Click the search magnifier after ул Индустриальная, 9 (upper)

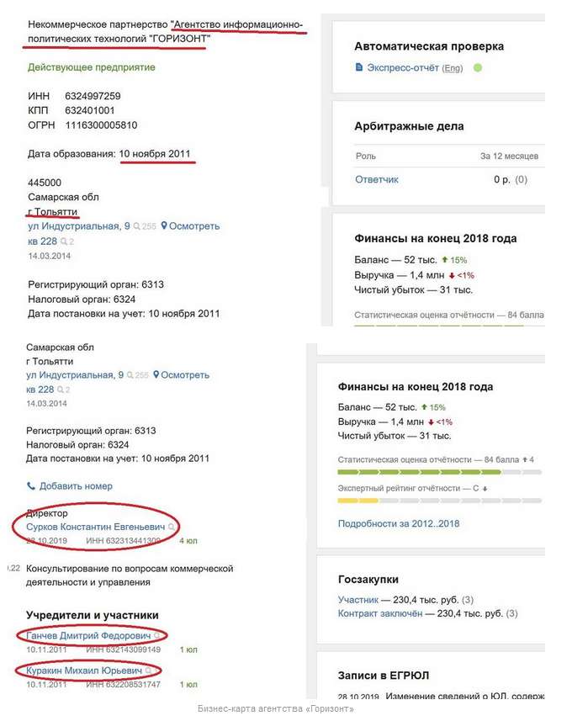(x=136, y=226)
